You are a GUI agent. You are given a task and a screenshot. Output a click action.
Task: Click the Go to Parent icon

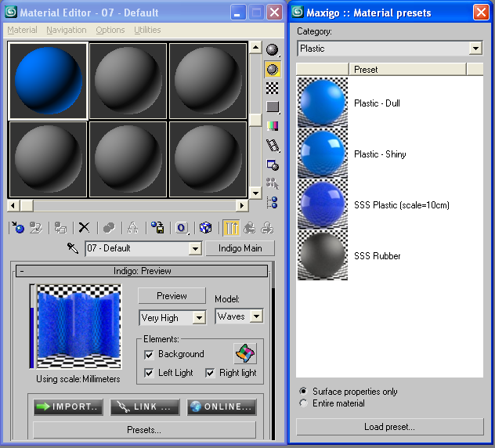(249, 228)
